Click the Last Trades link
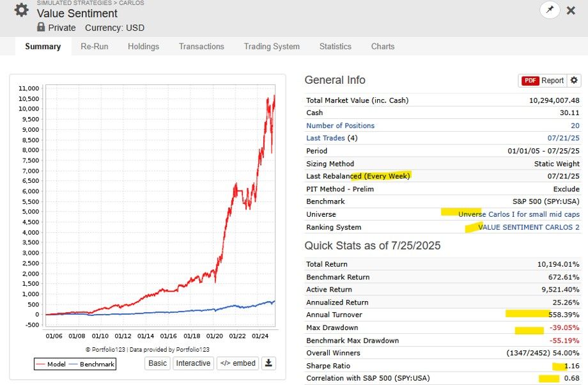The width and height of the screenshot is (588, 385). tap(325, 138)
